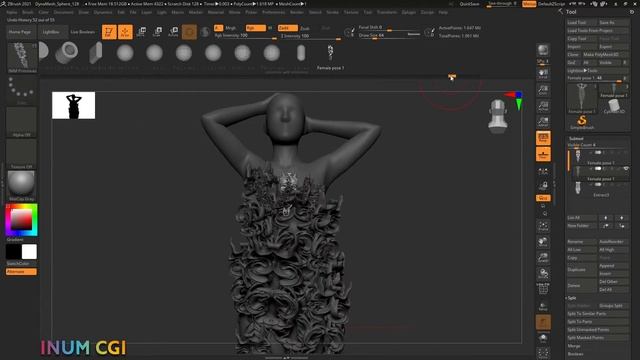Toggle Edit mode button
640x360 pixels.
tap(109, 32)
